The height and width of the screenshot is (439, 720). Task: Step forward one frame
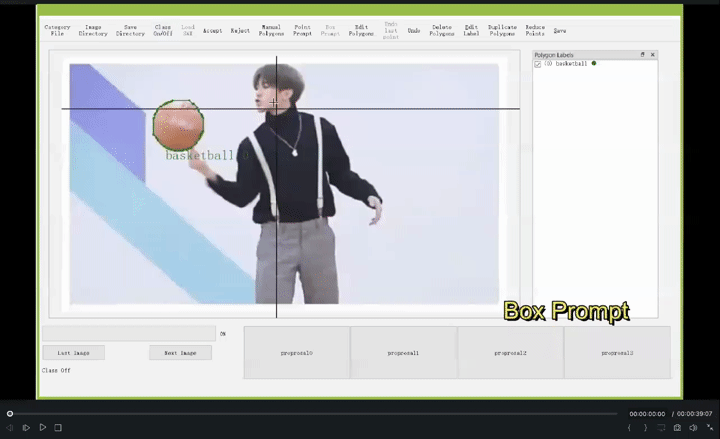26,428
